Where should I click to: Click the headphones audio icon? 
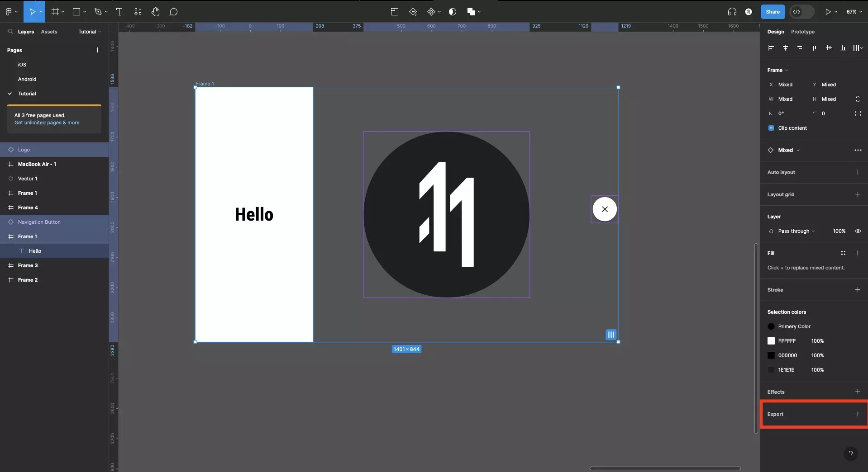tap(731, 12)
